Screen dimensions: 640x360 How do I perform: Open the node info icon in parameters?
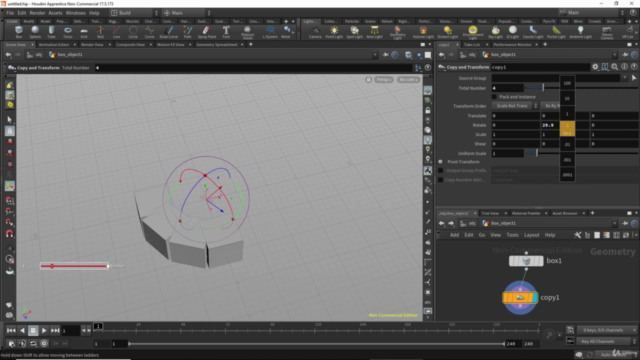[x=624, y=67]
